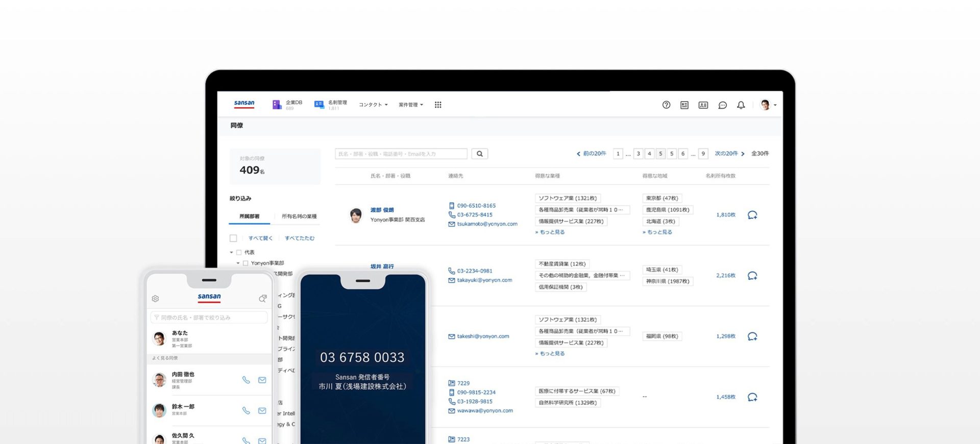Image resolution: width=980 pixels, height=444 pixels.
Task: Tap mail icon for 鈴木 一郎
Action: pos(262,410)
